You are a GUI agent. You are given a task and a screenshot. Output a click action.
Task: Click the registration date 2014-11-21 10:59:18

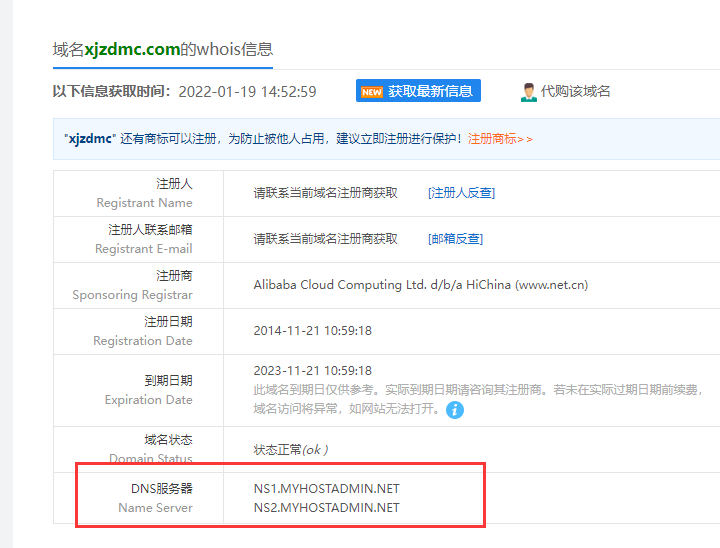(312, 331)
